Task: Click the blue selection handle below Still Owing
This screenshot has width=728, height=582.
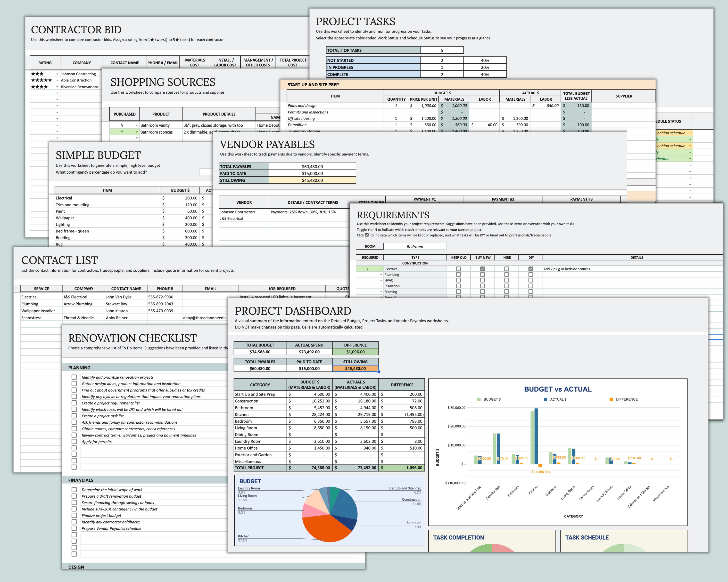Action: click(x=379, y=372)
